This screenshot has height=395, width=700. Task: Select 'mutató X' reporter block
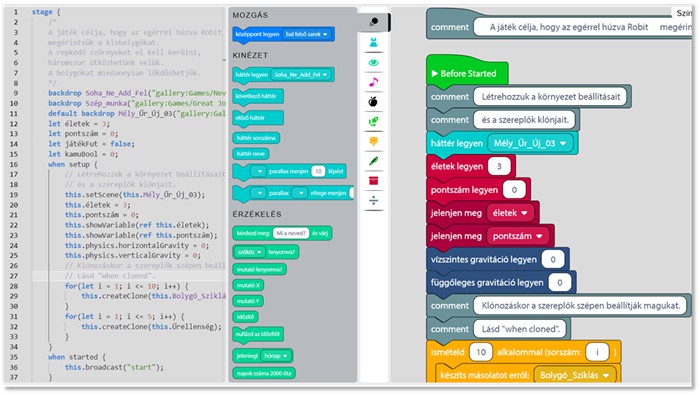tap(248, 285)
